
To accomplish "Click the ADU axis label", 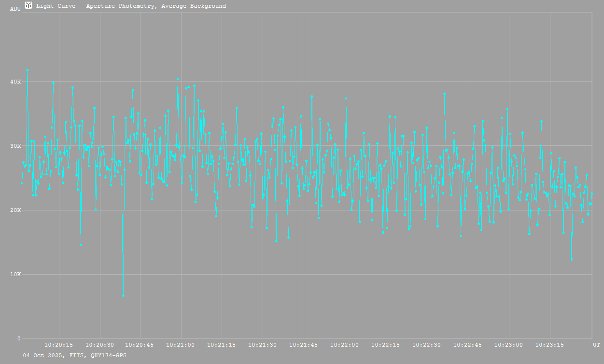I will coord(15,9).
